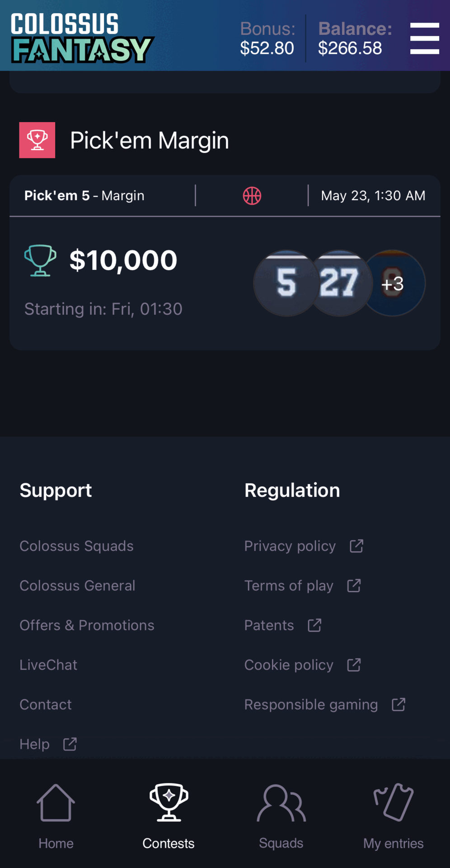This screenshot has width=450, height=868.
Task: Open the Privacy policy link
Action: point(290,546)
